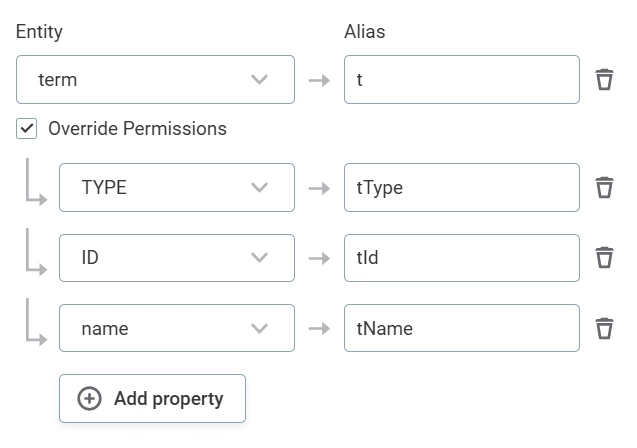Select the tName alias text box
Viewport: 637px width, 448px height.
(x=461, y=328)
